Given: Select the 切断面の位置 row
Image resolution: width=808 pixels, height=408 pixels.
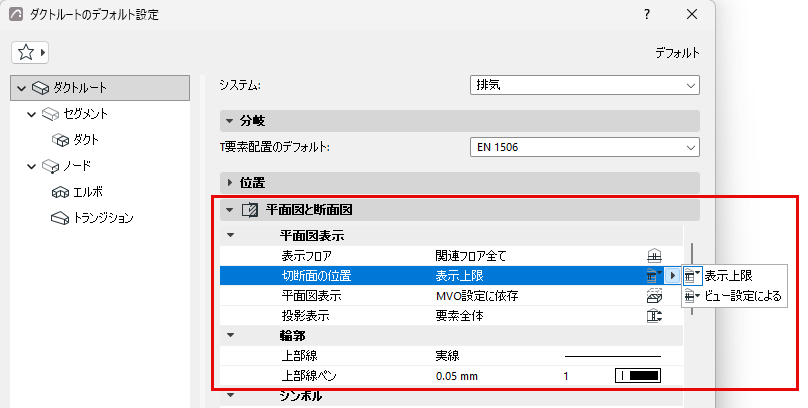Looking at the screenshot, I should point(451,276).
